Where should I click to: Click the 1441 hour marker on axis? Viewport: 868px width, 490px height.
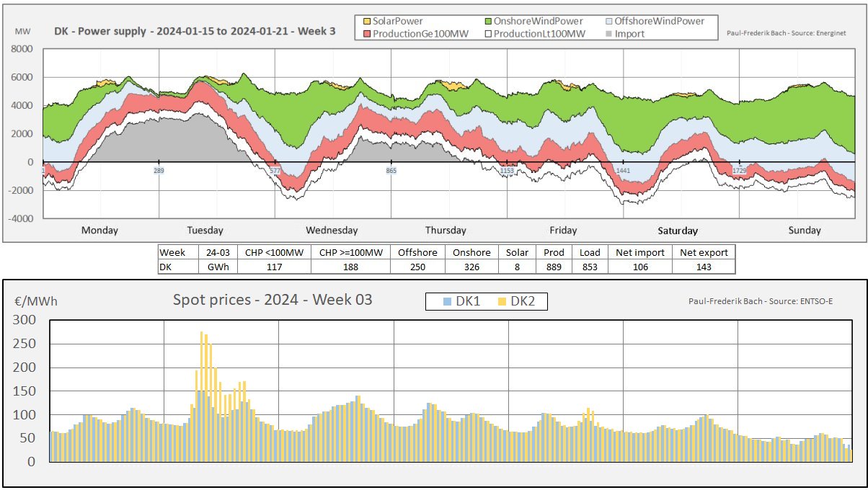pyautogui.click(x=624, y=171)
